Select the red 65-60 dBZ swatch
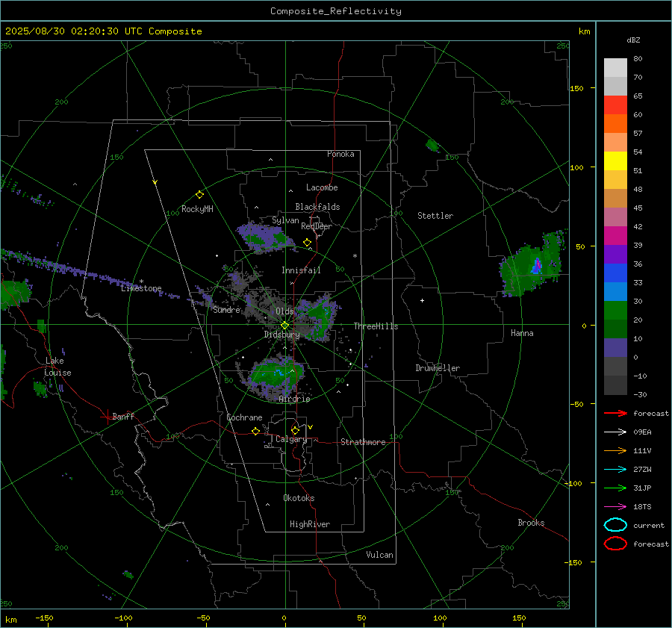Screen dimensions: 672x628 coord(615,105)
